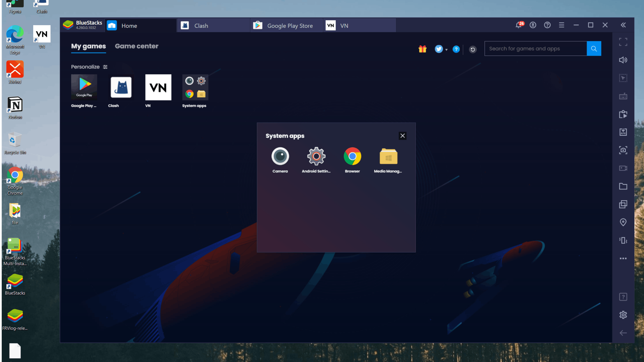Collapse the sidebar with double chevron
This screenshot has width=644, height=362.
[x=623, y=25]
